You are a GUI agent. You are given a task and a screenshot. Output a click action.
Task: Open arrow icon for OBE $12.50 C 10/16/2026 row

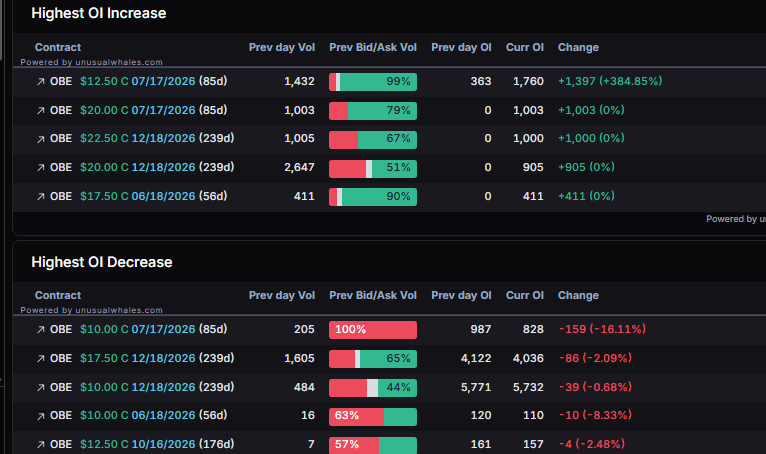pyautogui.click(x=41, y=445)
